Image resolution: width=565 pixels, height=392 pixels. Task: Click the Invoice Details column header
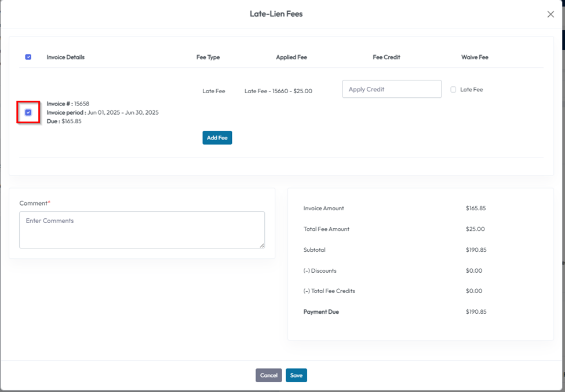point(65,57)
